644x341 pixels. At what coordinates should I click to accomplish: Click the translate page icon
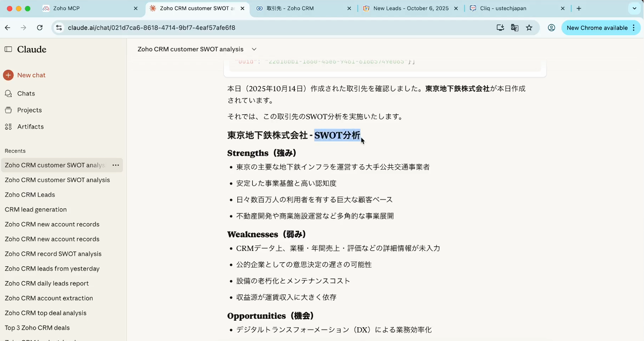[x=515, y=28]
